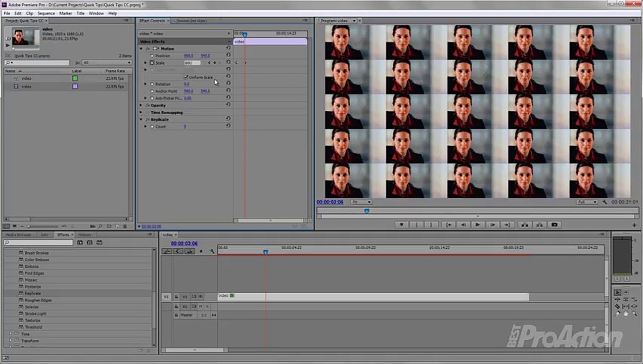Toggle V1 track output eye icon
This screenshot has height=364, width=643.
point(201,297)
